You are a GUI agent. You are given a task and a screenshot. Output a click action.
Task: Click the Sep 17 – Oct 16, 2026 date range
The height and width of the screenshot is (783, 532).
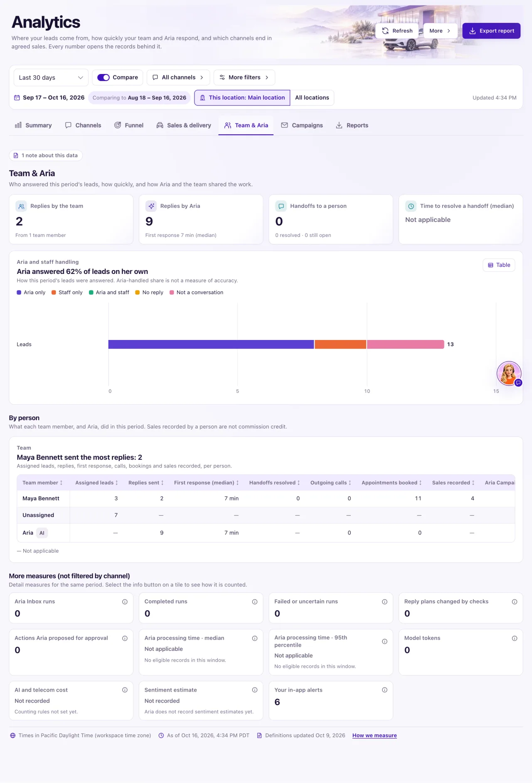point(49,98)
